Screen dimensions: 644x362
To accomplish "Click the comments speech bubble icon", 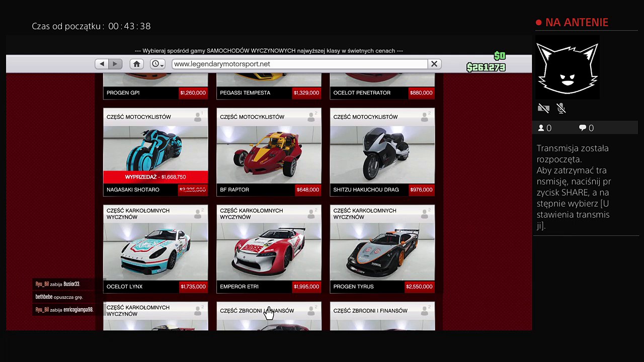I will coord(583,128).
